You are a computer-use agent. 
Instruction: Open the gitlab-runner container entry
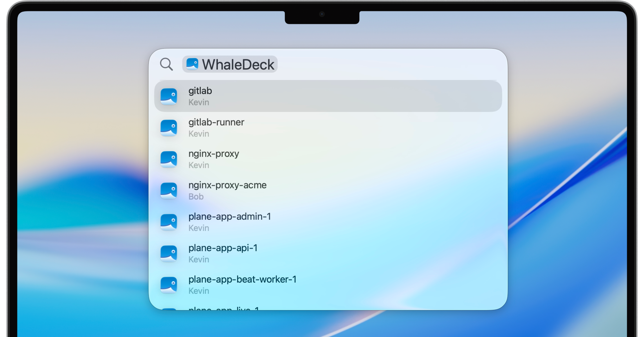click(268, 128)
